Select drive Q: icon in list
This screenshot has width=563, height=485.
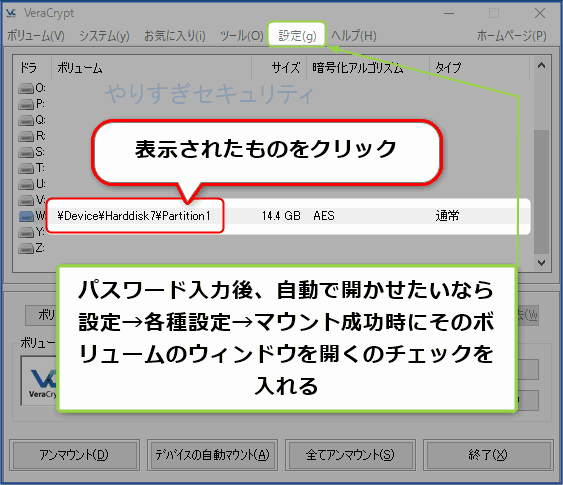click(x=26, y=120)
